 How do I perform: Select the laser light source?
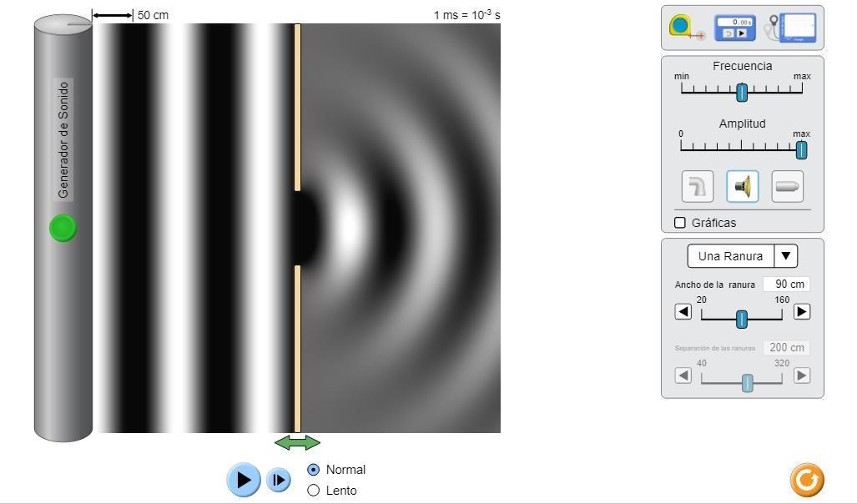787,186
